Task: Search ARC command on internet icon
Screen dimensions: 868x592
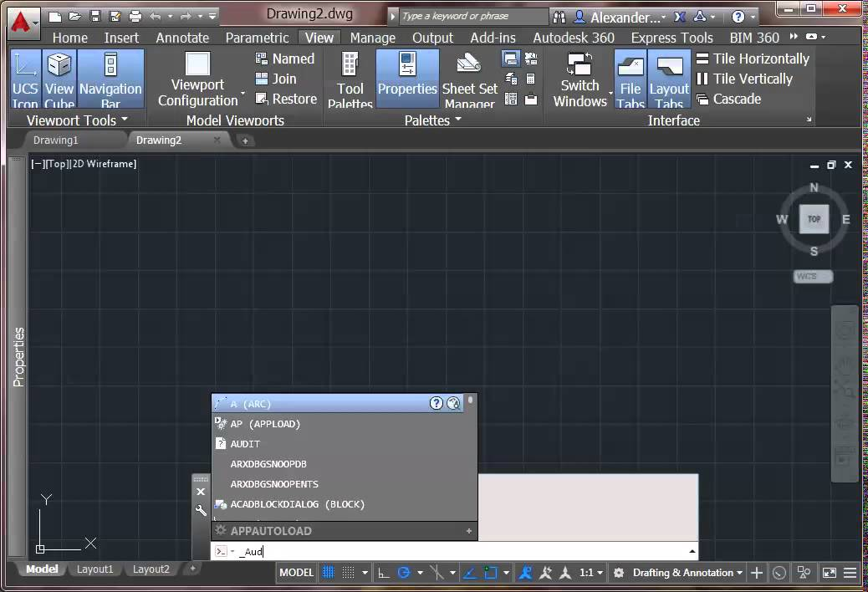Action: click(x=453, y=403)
